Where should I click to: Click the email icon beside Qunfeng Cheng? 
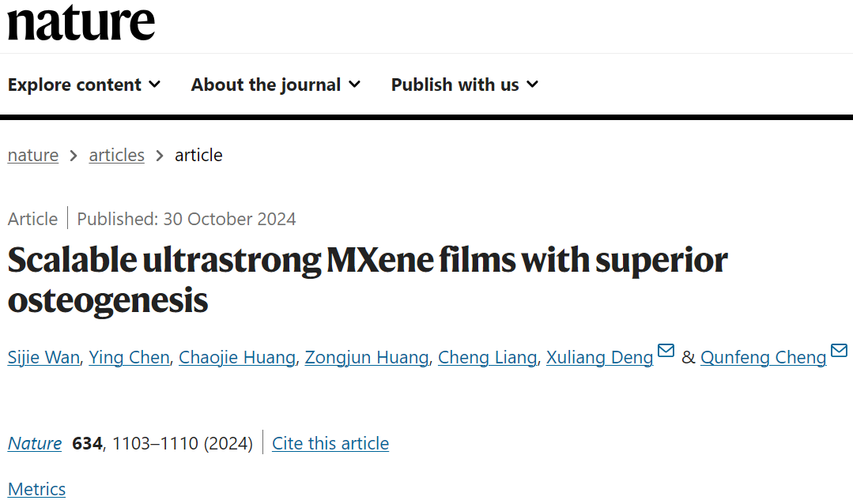pyautogui.click(x=839, y=350)
